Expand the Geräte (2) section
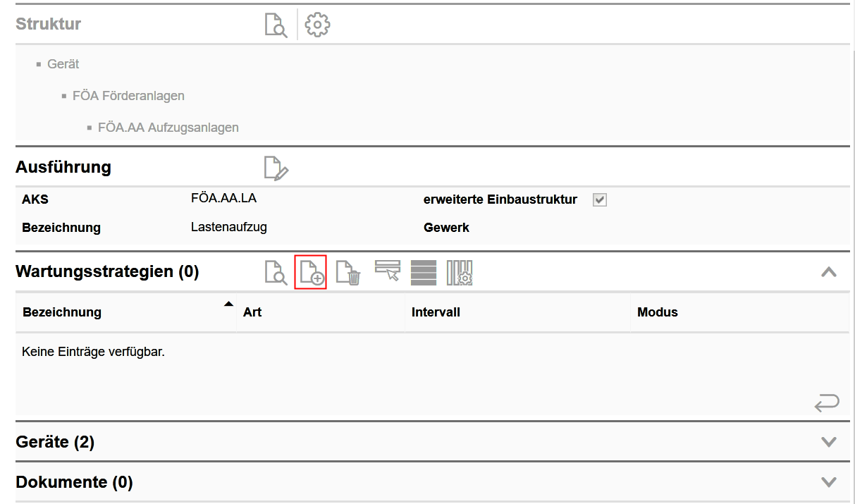Viewport: 855px width, 504px height. click(829, 442)
